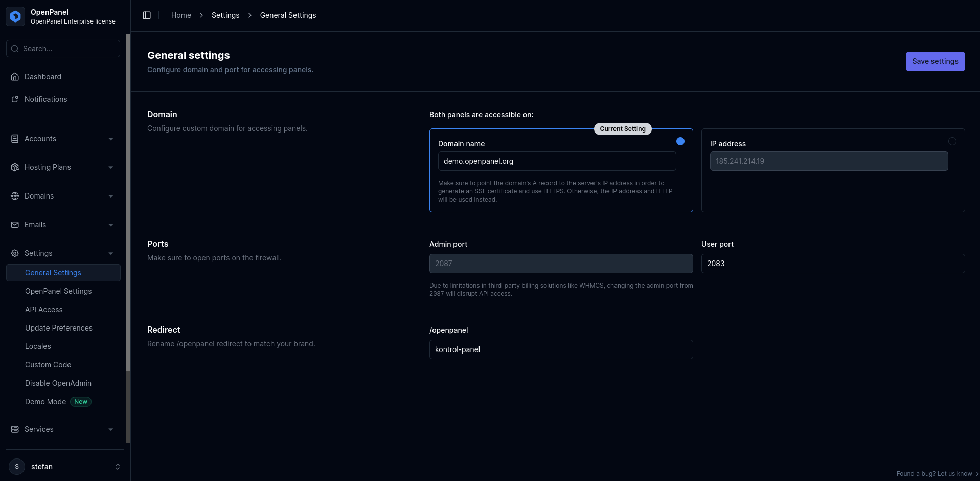Collapse the Settings submenu chevron
The width and height of the screenshot is (980, 481).
pyautogui.click(x=111, y=253)
